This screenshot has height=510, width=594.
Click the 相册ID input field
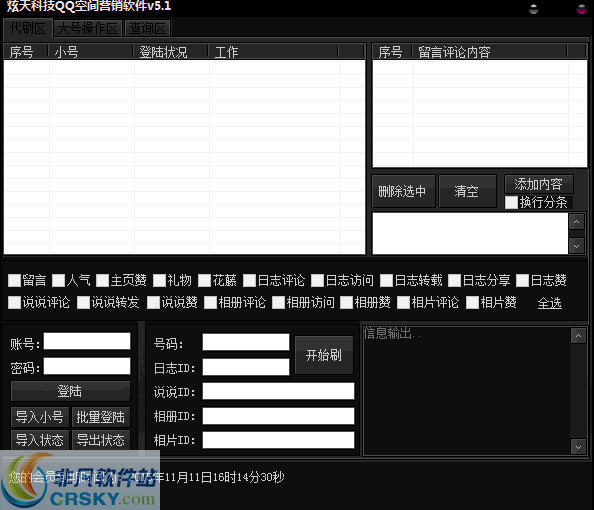(278, 416)
